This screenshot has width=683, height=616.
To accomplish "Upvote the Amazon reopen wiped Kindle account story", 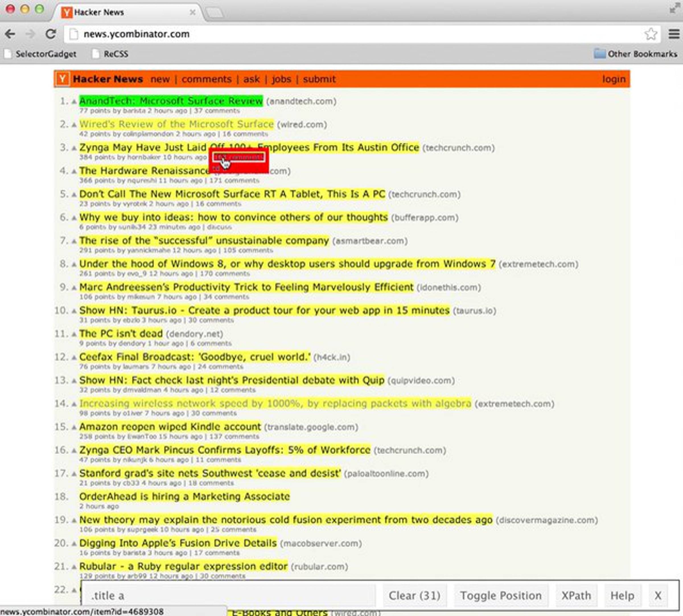I will click(x=74, y=427).
